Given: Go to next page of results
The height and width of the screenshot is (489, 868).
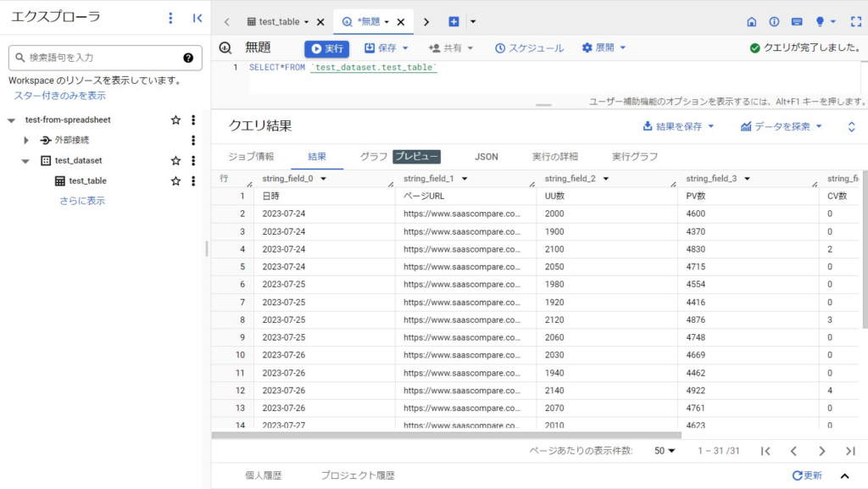Looking at the screenshot, I should click(821, 451).
